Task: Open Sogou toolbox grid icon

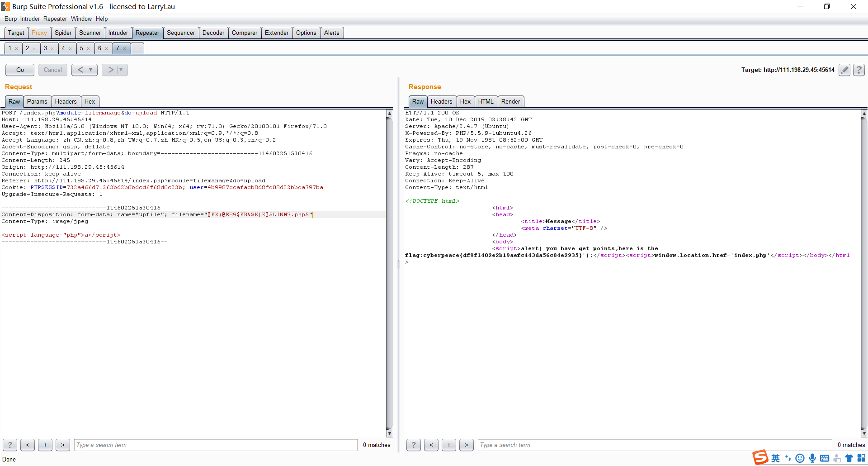Action: (861, 458)
